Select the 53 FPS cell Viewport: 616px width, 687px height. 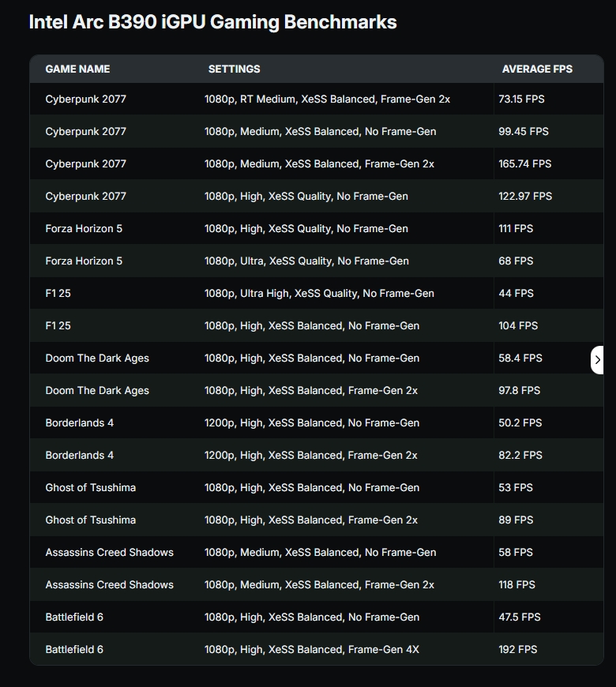point(515,488)
